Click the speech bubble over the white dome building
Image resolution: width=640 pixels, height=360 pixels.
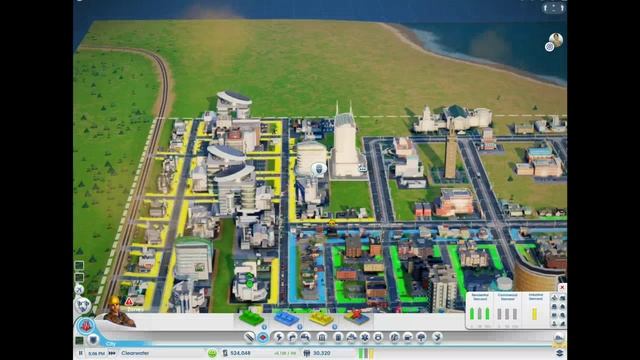[x=319, y=169]
